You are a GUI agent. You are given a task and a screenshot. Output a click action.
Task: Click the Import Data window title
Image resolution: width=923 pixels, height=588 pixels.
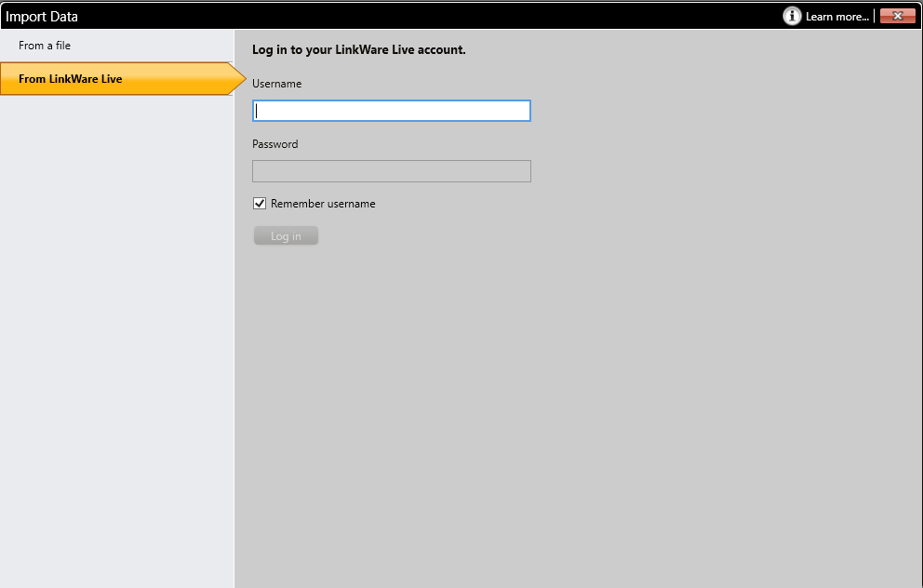(x=42, y=17)
